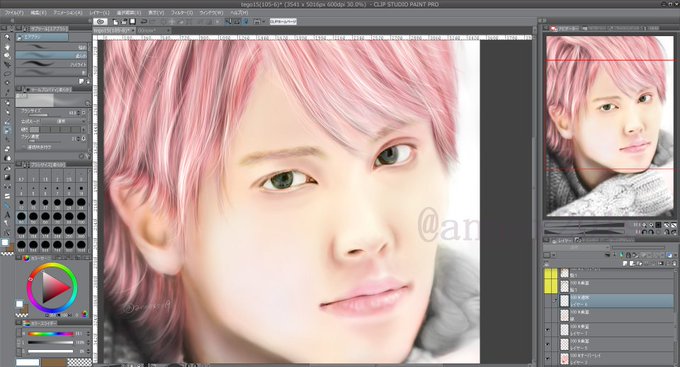Select the Fill bucket tool
The height and width of the screenshot is (367, 680).
[7, 168]
